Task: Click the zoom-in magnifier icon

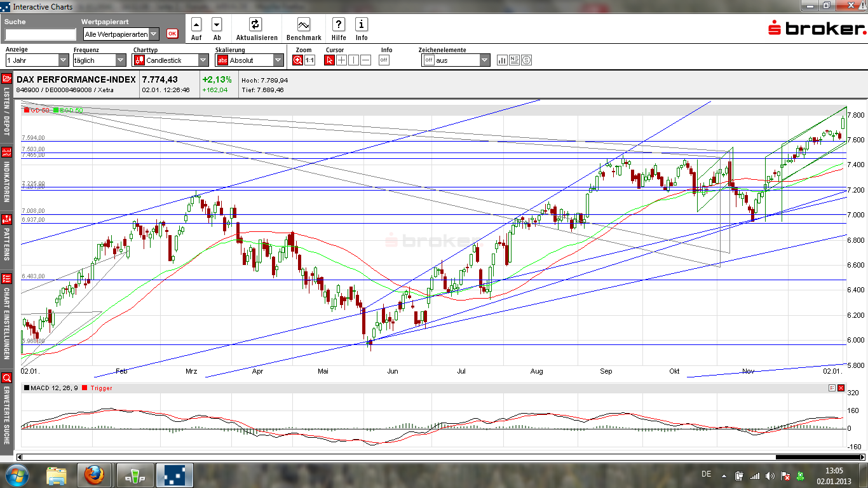Action: 297,60
